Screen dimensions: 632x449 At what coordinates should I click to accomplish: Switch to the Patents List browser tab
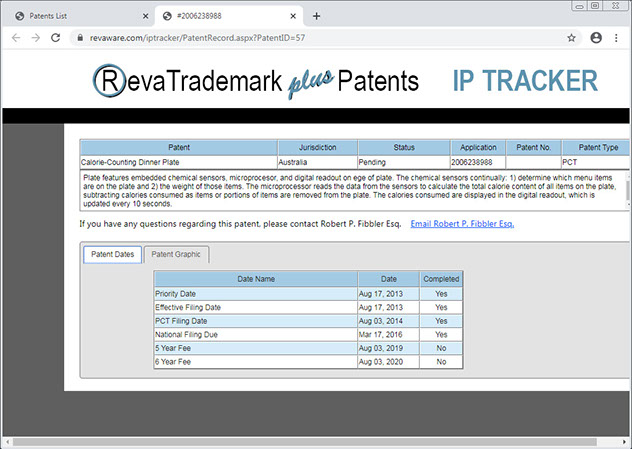point(75,16)
